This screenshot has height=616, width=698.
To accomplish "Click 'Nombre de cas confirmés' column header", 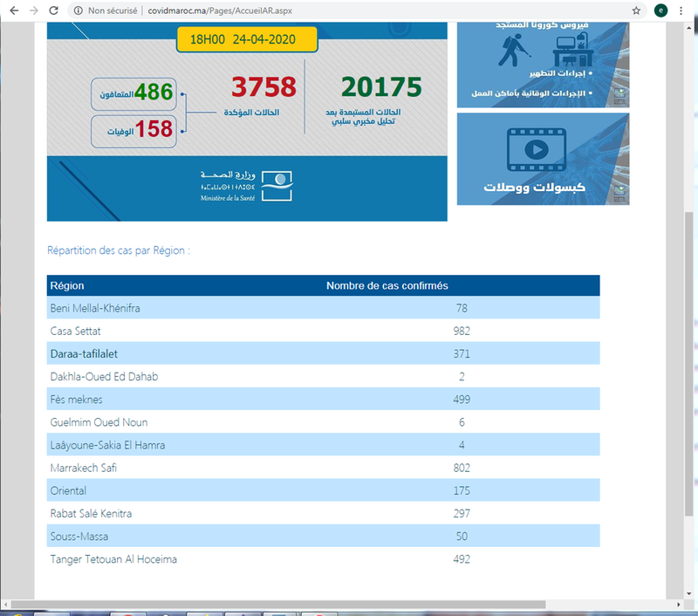I will 387,286.
